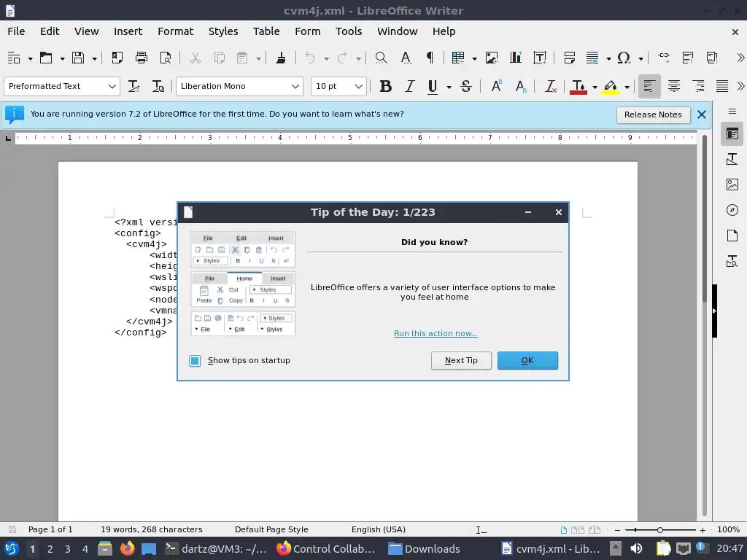
Task: Click the Insert Chart icon
Action: coord(516,58)
